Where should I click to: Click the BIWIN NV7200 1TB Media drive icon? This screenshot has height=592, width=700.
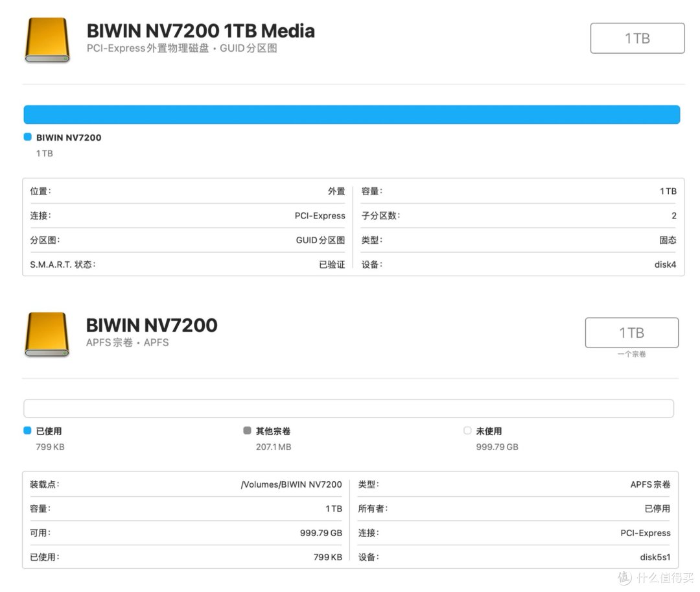[47, 40]
